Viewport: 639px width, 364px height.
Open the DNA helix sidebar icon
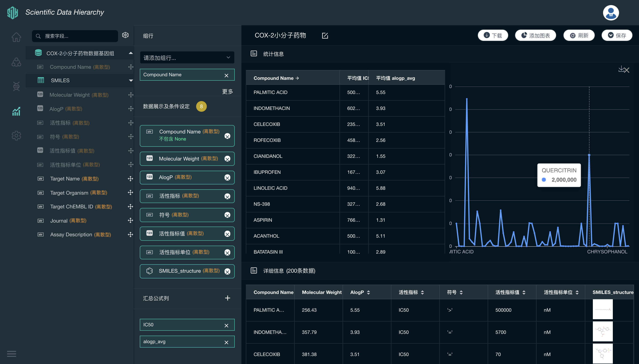pos(16,86)
